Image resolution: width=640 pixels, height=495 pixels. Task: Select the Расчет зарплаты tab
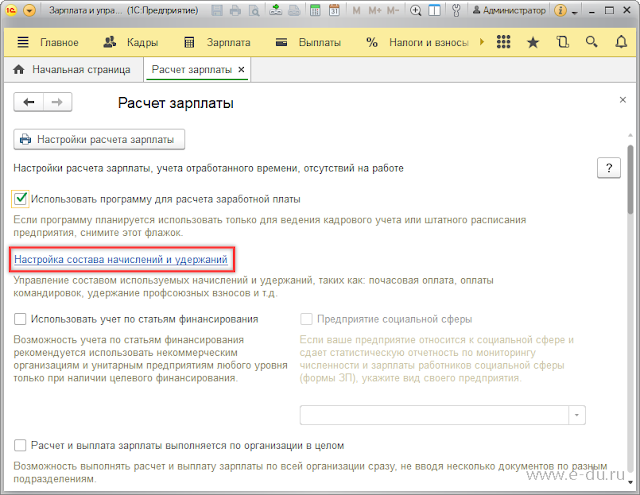pos(191,69)
